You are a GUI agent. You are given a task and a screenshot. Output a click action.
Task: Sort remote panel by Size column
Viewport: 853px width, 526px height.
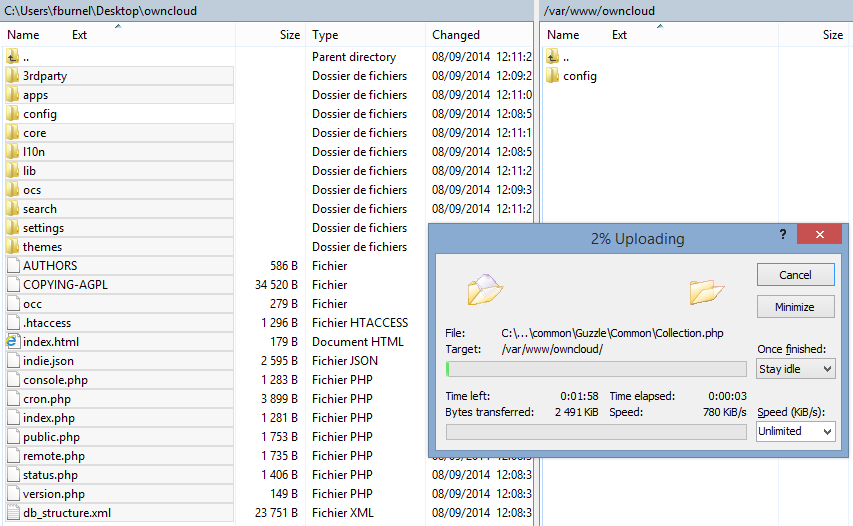833,35
